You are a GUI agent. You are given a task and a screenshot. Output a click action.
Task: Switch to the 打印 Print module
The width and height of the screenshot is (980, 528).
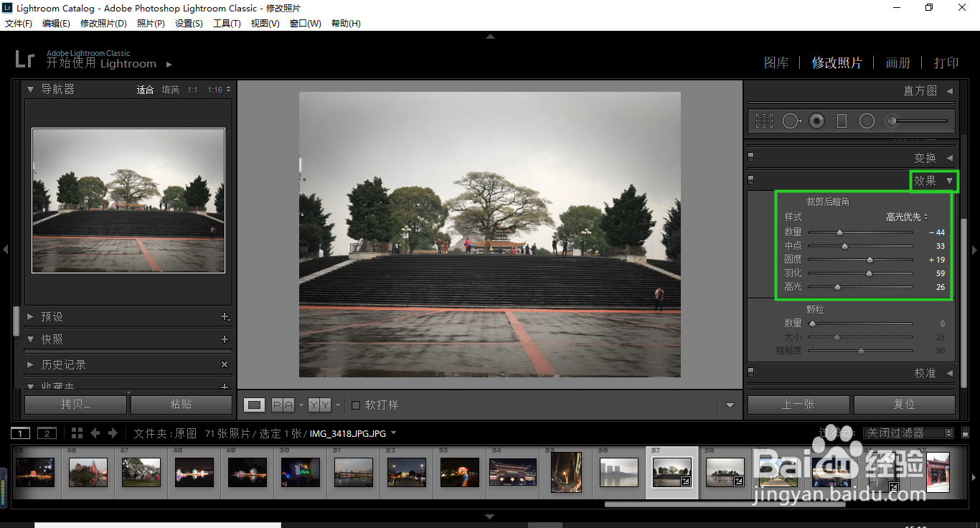(x=946, y=63)
